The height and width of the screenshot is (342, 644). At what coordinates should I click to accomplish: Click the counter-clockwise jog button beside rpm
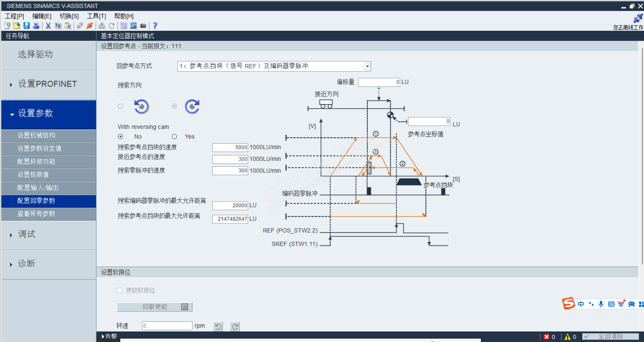(218, 326)
